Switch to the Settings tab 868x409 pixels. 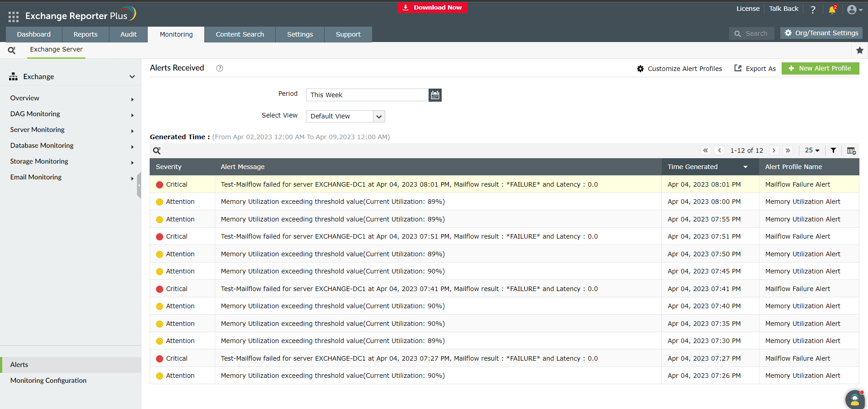(300, 34)
